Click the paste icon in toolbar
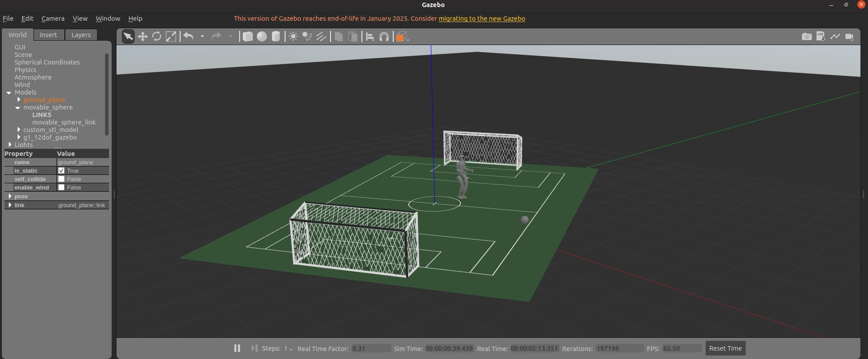Screen dimensions: 868x359 point(353,37)
